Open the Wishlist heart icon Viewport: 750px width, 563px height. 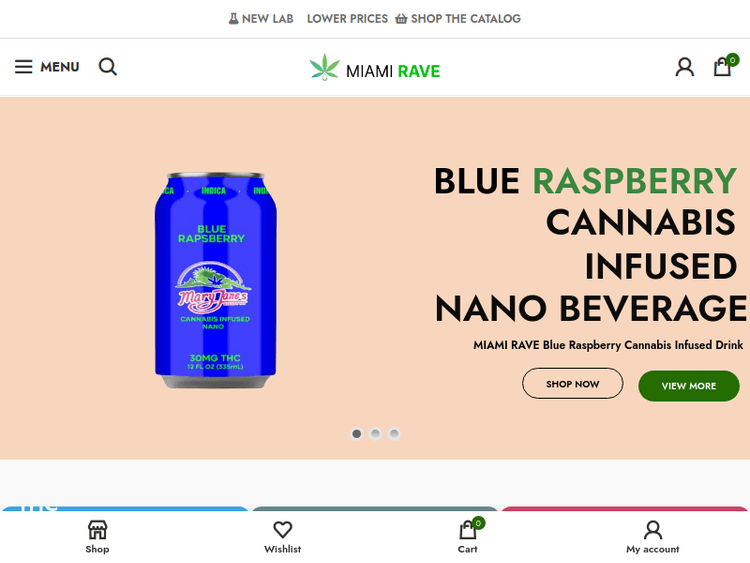point(283,530)
